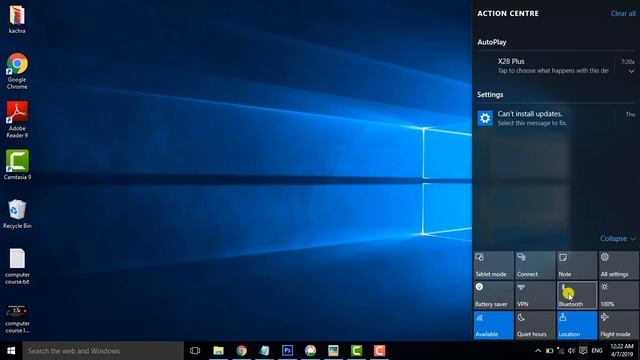Select the Adobe Reader 9 desktop shortcut
Image resolution: width=640 pixels, height=360 pixels.
click(x=17, y=120)
